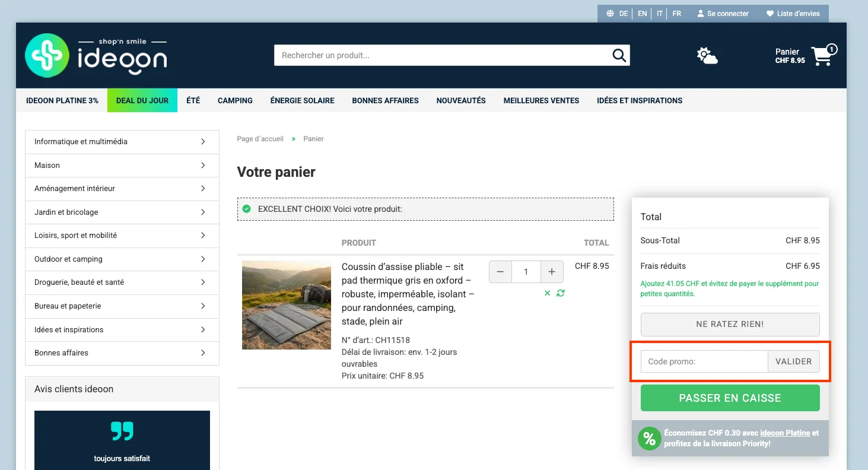Screen dimensions: 868x470
Task: Click the globe language icon
Action: (x=610, y=14)
